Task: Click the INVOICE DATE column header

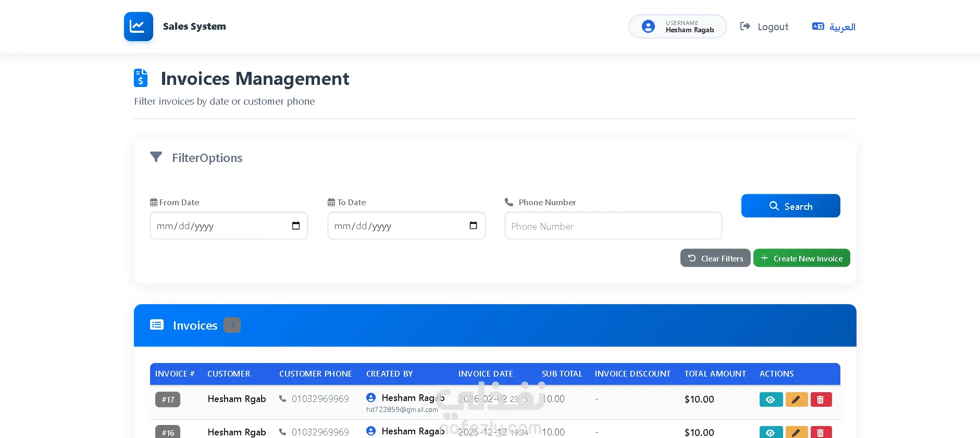Action: (x=486, y=374)
